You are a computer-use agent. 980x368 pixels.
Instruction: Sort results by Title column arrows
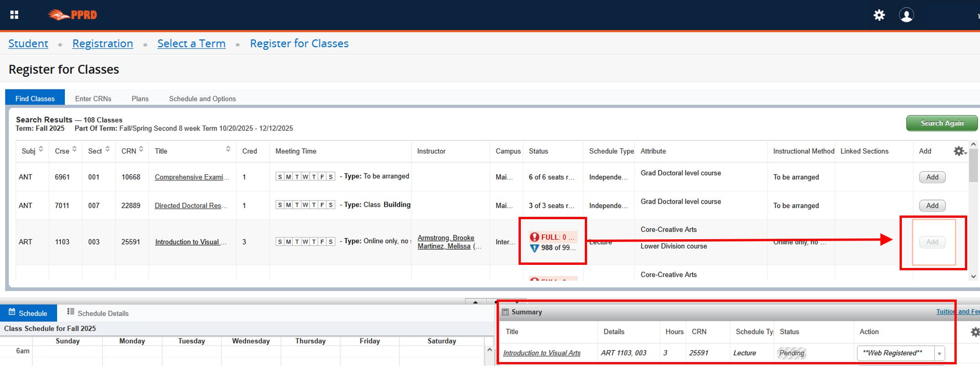[228, 149]
